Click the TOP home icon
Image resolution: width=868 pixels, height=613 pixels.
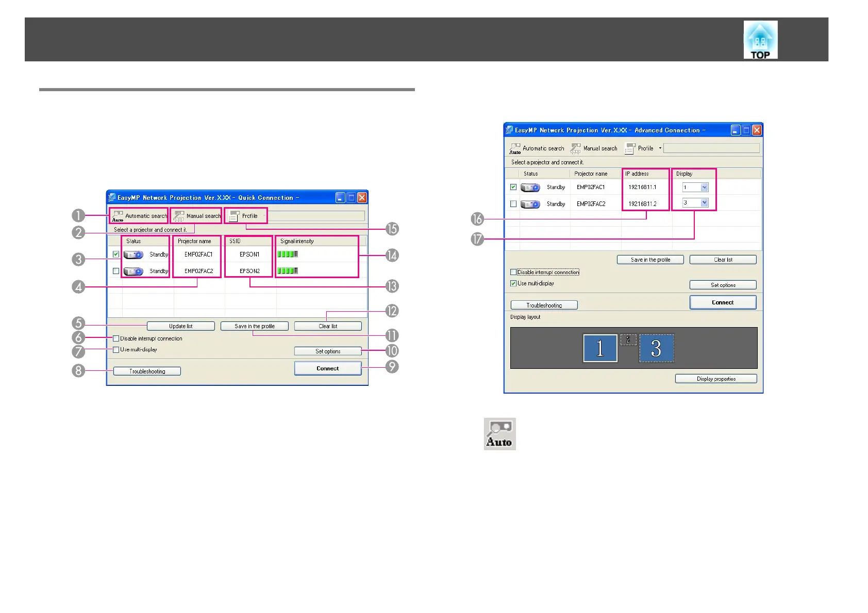pyautogui.click(x=760, y=40)
